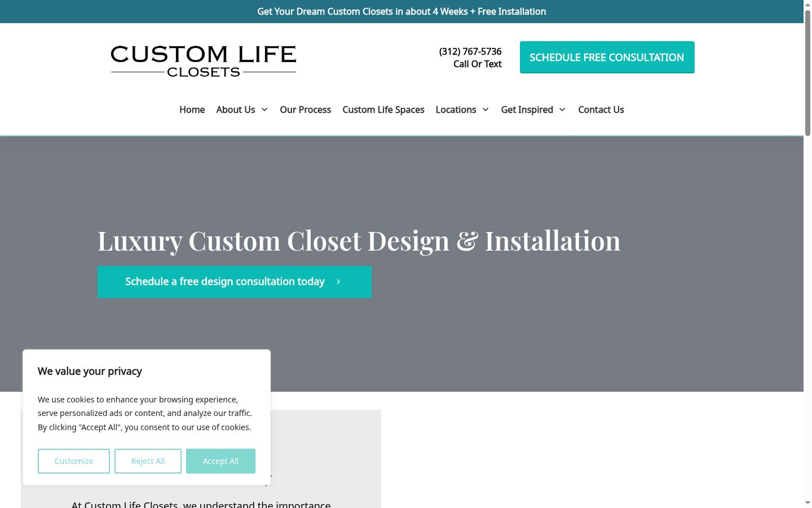
Task: Open the Our Process page
Action: click(306, 110)
